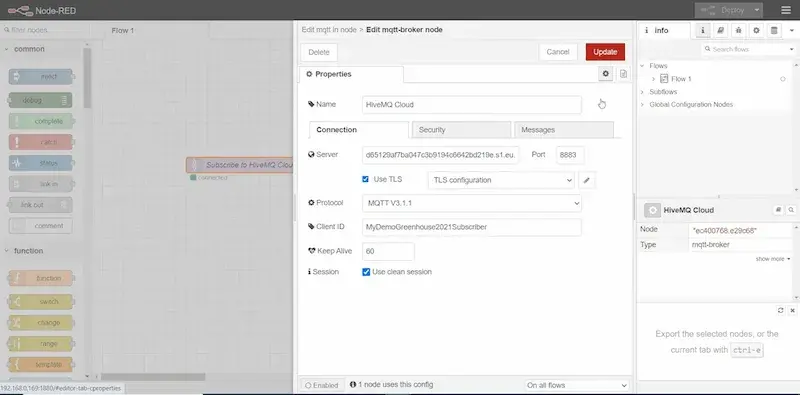Open the context data sidebar tab icon

click(774, 30)
